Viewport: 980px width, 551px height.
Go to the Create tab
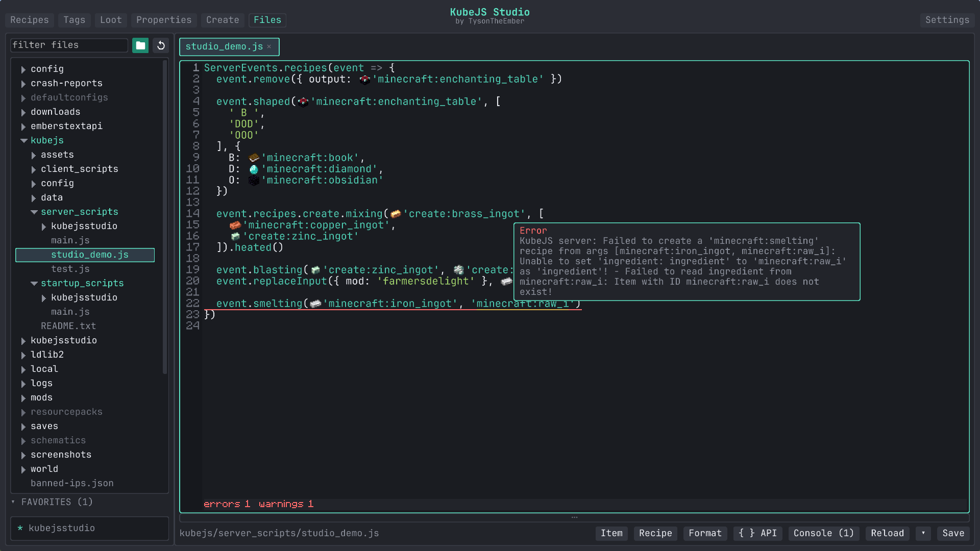click(223, 20)
